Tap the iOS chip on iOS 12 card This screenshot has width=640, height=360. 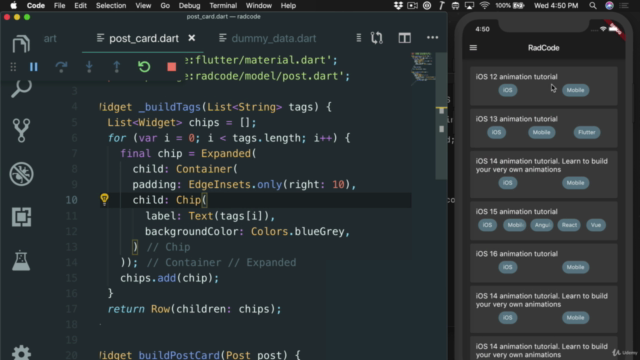click(x=508, y=90)
